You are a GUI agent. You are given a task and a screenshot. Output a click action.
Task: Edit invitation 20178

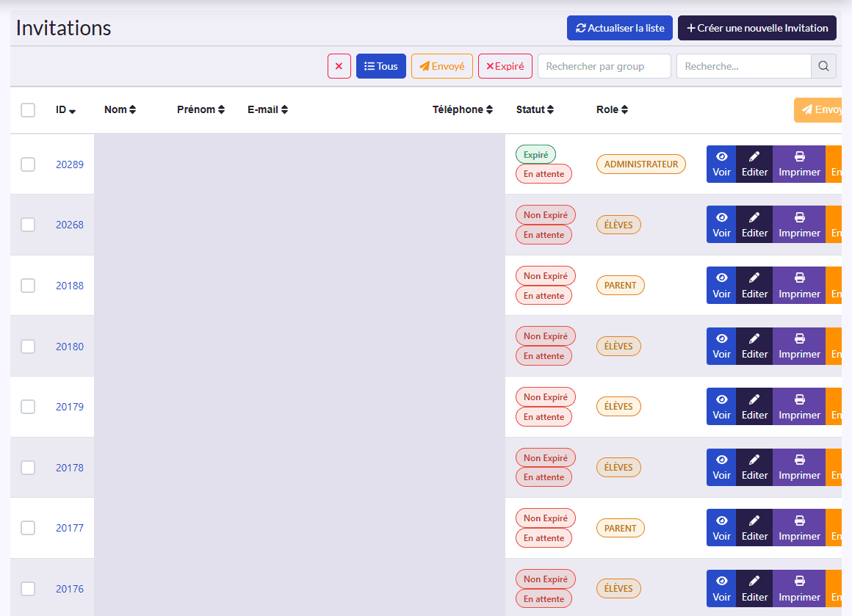pos(754,467)
